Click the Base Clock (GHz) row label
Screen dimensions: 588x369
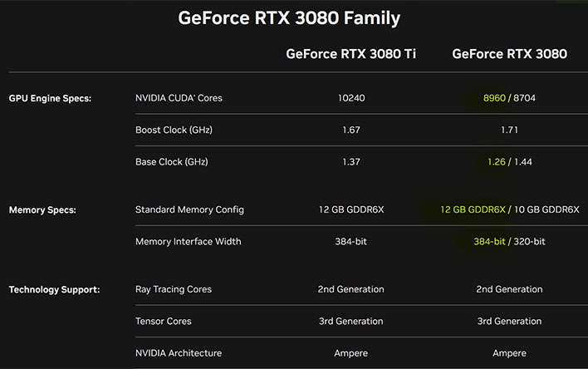pyautogui.click(x=172, y=162)
